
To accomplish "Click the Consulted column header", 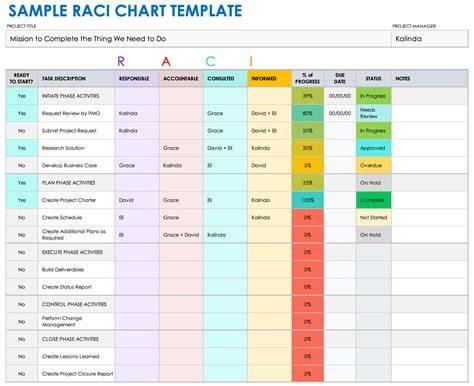I will (x=225, y=79).
